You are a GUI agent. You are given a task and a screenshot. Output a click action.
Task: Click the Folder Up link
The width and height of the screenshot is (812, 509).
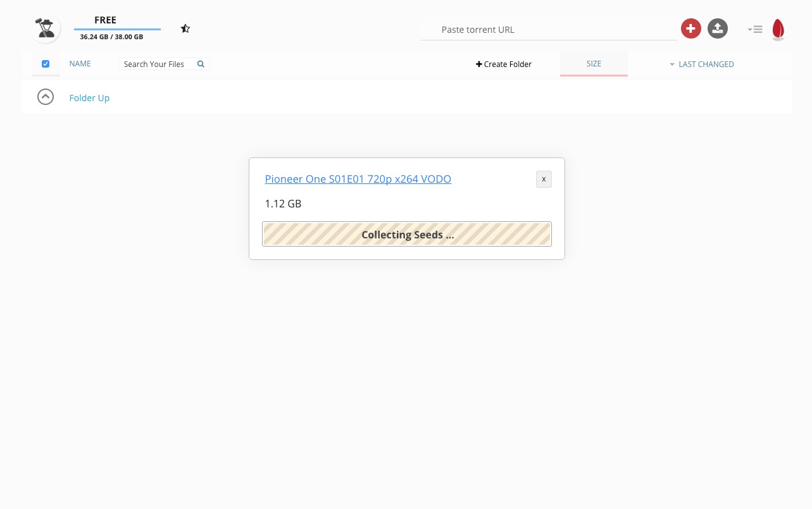pos(89,98)
